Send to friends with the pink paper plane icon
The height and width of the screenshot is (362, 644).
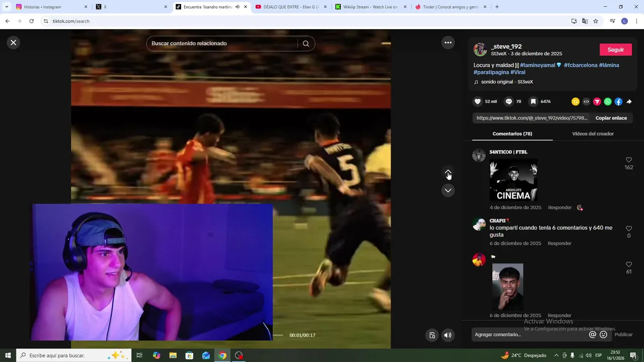pos(597,102)
